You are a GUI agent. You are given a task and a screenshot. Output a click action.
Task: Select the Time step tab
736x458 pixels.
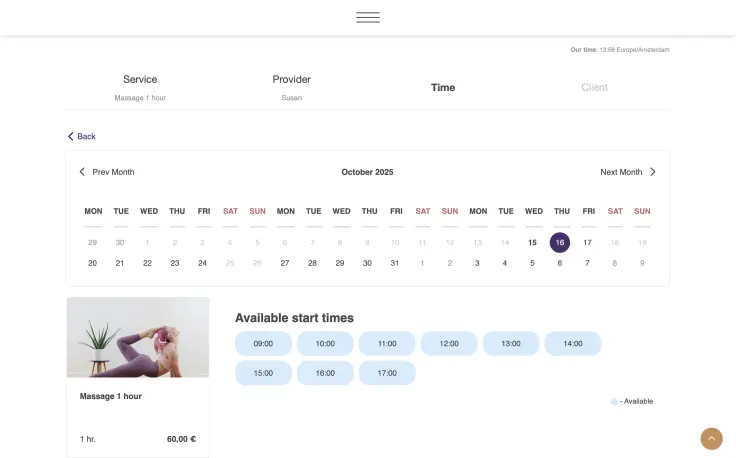pos(443,88)
